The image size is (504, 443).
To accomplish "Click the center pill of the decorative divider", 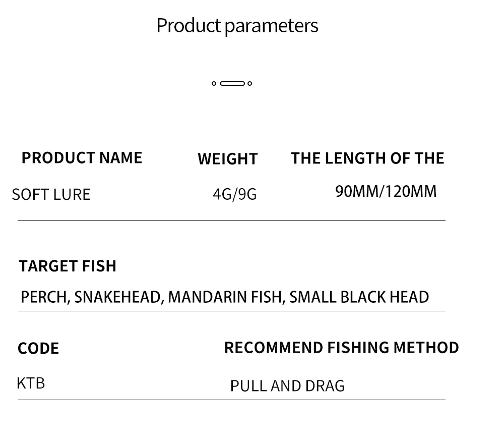I will [232, 83].
